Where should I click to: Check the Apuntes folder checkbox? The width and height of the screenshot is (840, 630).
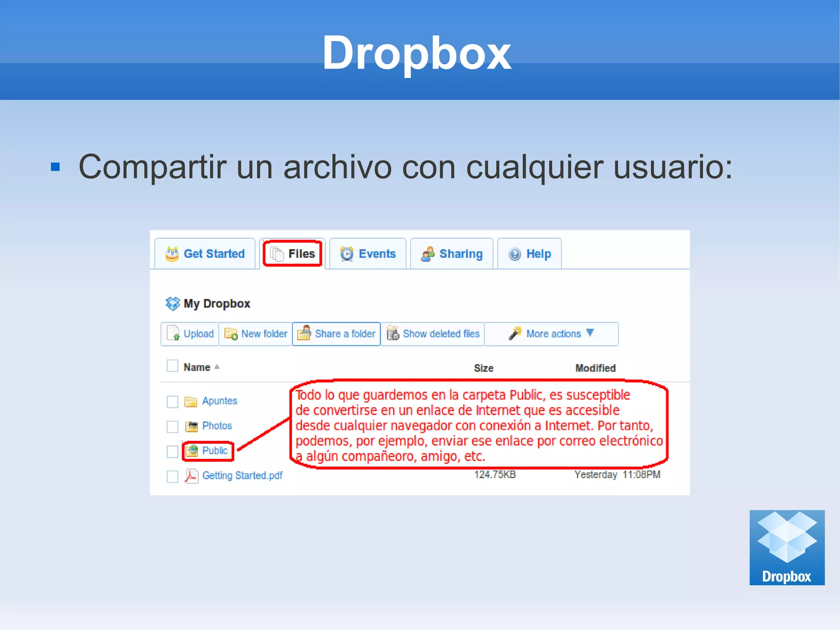(172, 402)
